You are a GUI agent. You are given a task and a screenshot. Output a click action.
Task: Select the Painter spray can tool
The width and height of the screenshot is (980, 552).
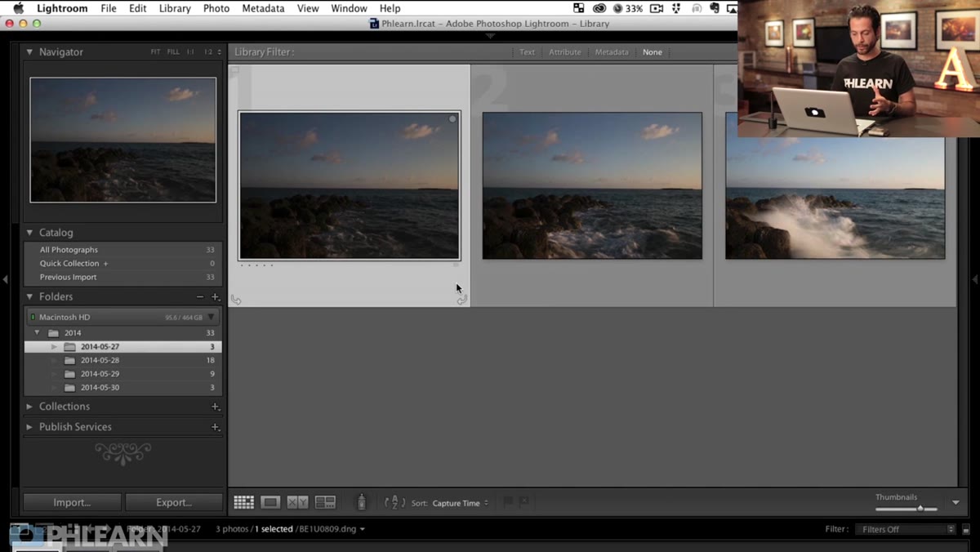tap(362, 502)
